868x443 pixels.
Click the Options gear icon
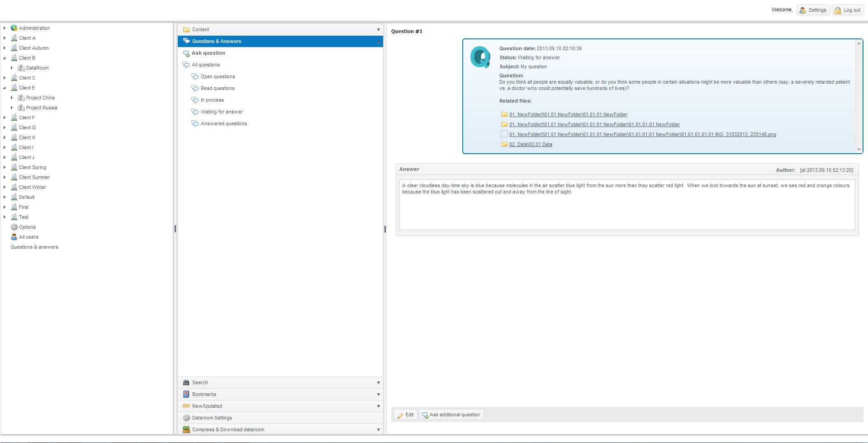coord(14,227)
